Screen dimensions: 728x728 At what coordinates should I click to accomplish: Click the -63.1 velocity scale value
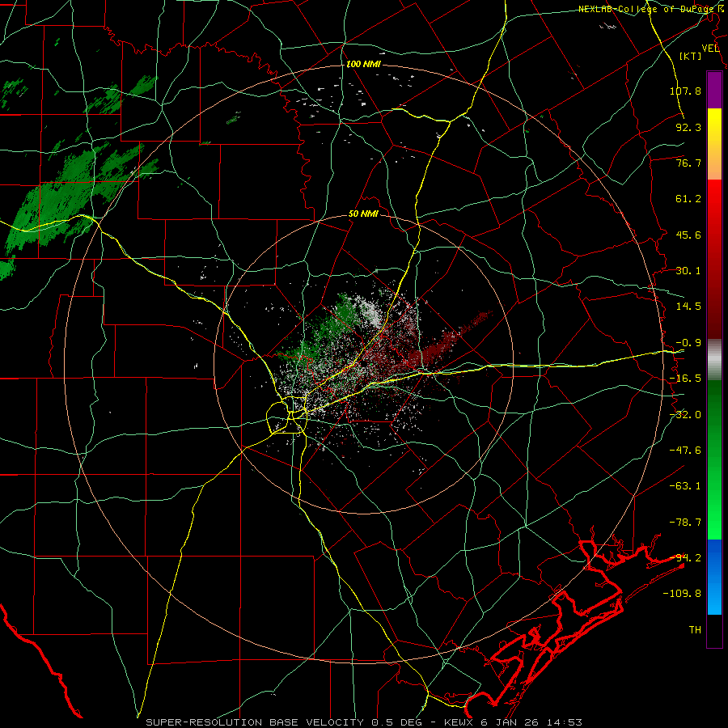point(685,486)
